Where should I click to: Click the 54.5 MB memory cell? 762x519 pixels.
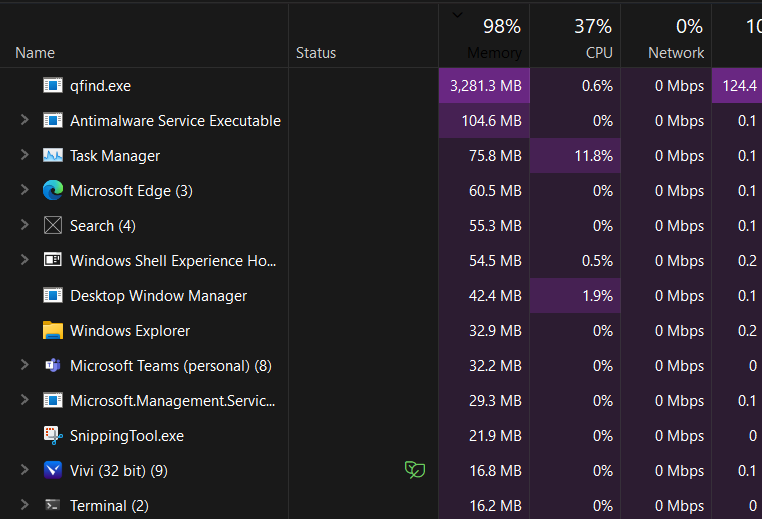[484, 260]
